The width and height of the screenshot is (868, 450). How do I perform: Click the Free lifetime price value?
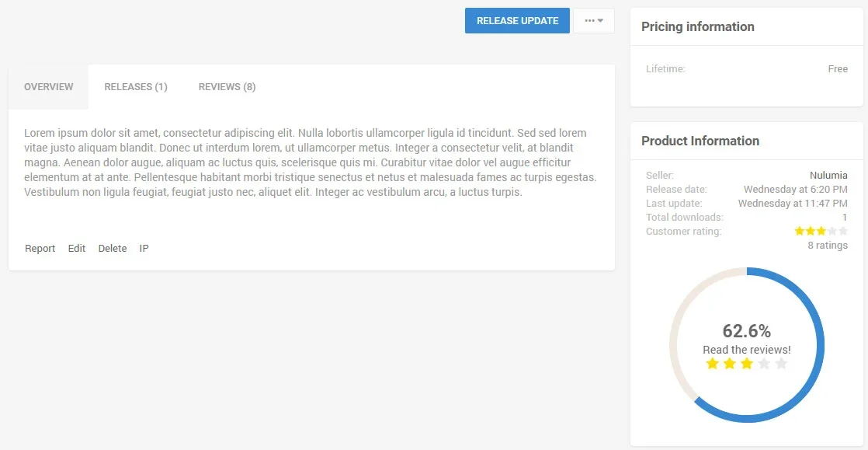click(838, 69)
